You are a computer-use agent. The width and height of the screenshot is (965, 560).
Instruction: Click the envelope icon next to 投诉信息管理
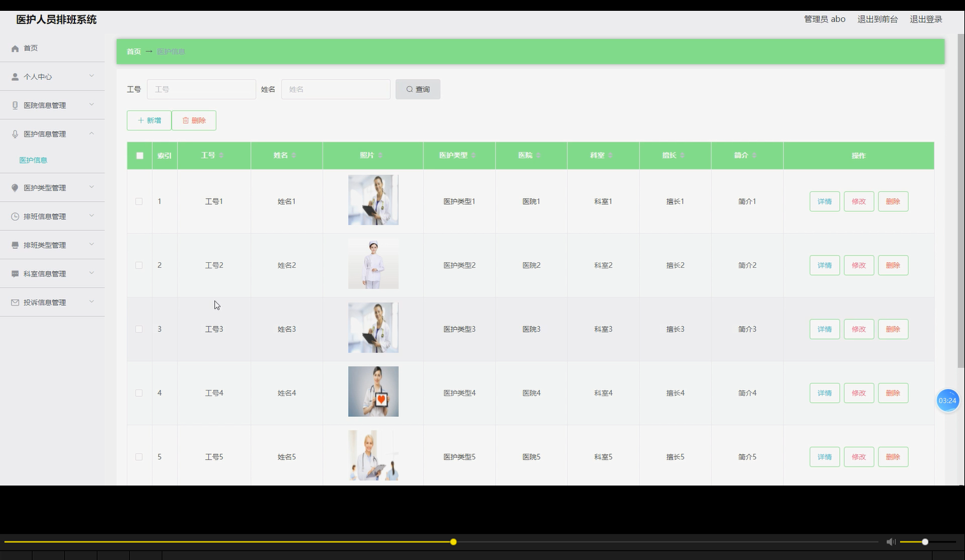(15, 302)
